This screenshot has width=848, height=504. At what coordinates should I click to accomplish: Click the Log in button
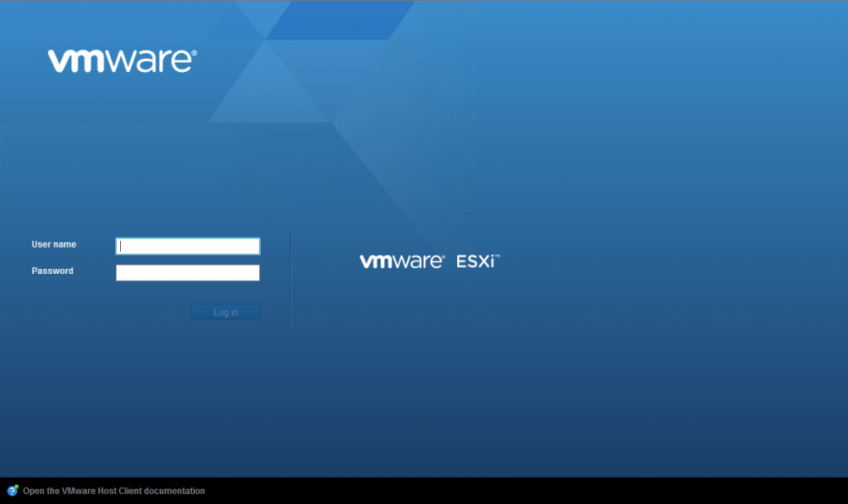pos(226,312)
